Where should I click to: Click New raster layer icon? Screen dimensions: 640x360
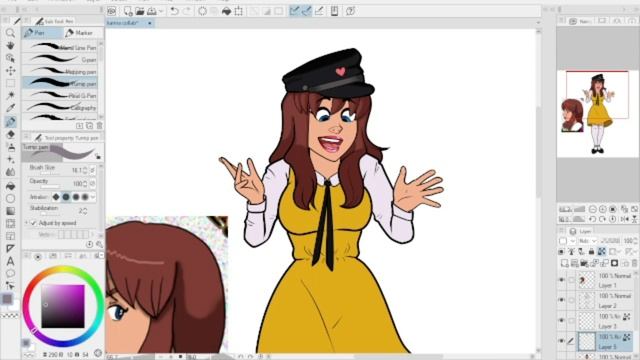click(564, 263)
